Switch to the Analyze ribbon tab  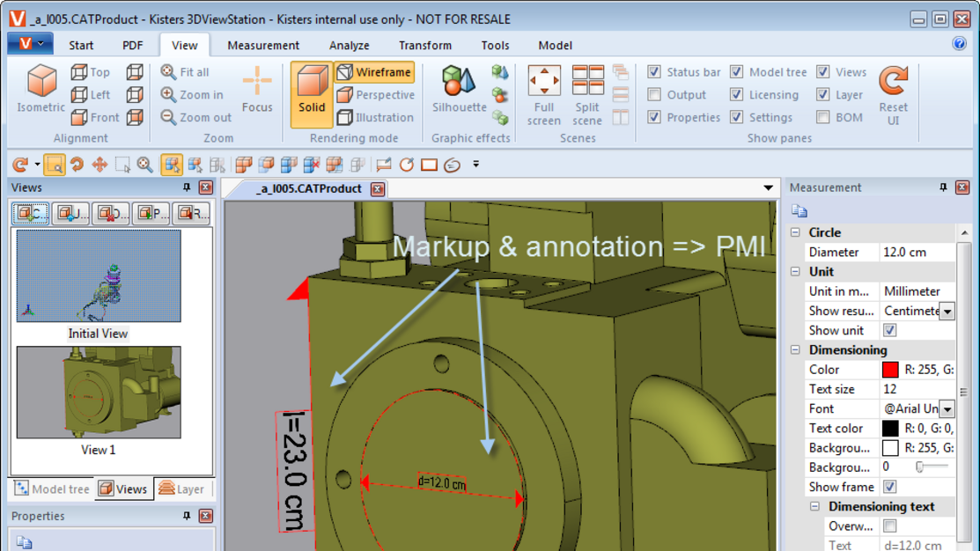pos(350,45)
